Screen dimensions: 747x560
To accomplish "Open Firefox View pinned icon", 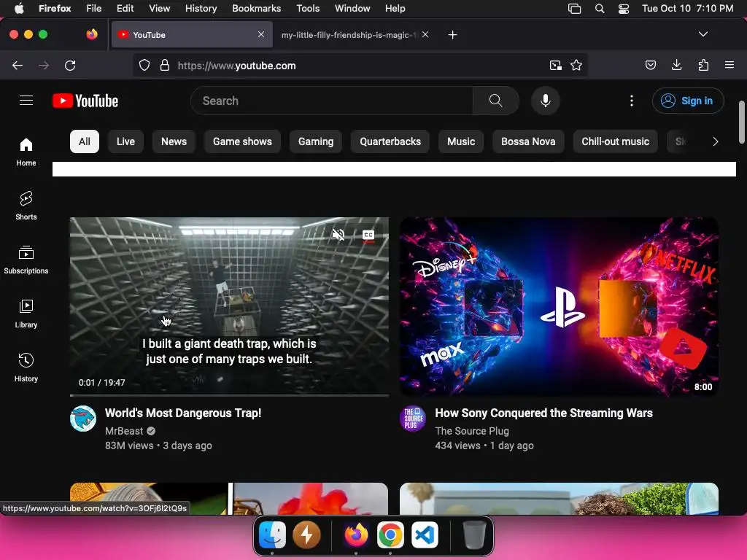I will pyautogui.click(x=92, y=34).
